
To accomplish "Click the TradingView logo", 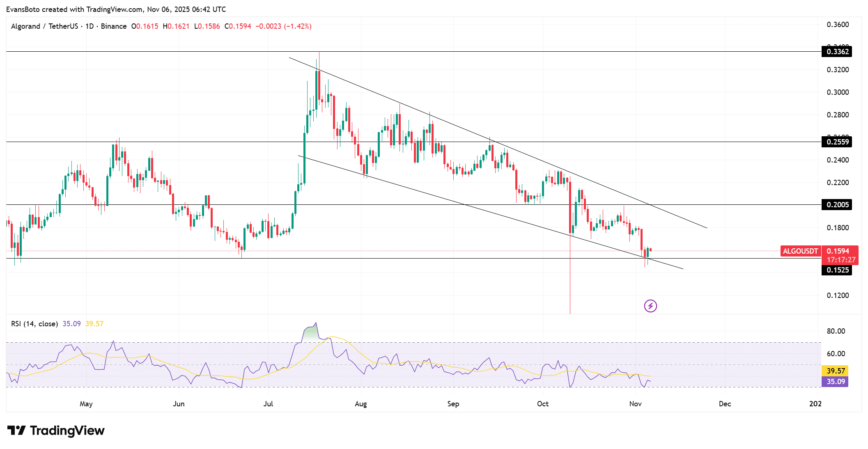I will pyautogui.click(x=56, y=431).
